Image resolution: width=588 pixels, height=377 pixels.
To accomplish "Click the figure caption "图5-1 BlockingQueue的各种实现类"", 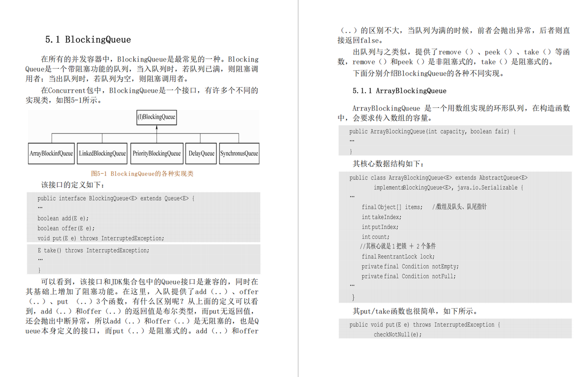I will tap(143, 174).
